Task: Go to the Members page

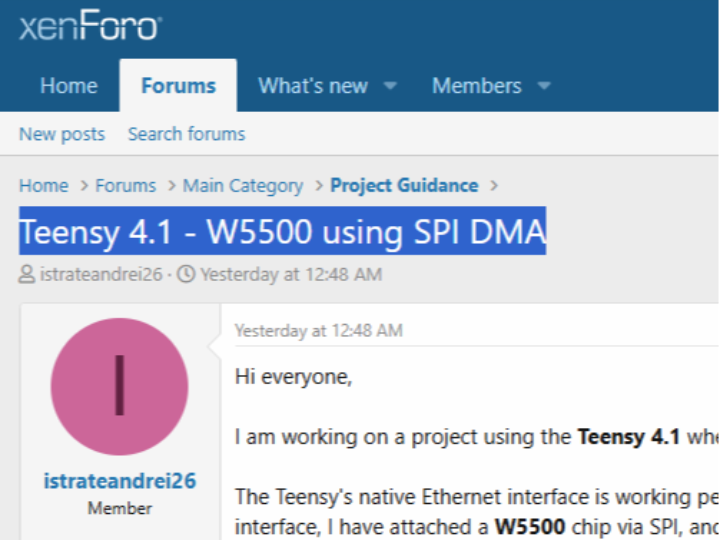Action: (476, 86)
